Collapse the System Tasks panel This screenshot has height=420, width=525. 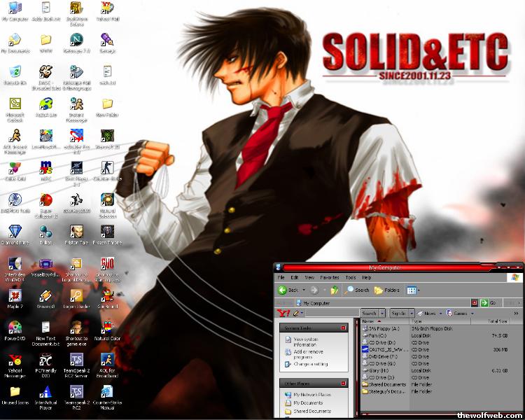(x=343, y=328)
